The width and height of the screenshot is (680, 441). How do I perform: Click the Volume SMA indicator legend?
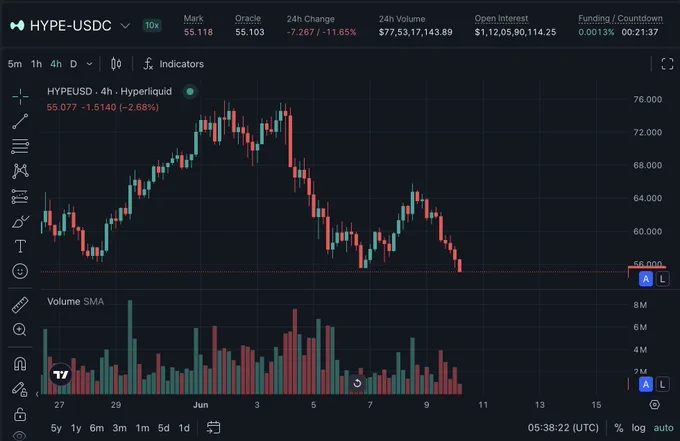[75, 301]
